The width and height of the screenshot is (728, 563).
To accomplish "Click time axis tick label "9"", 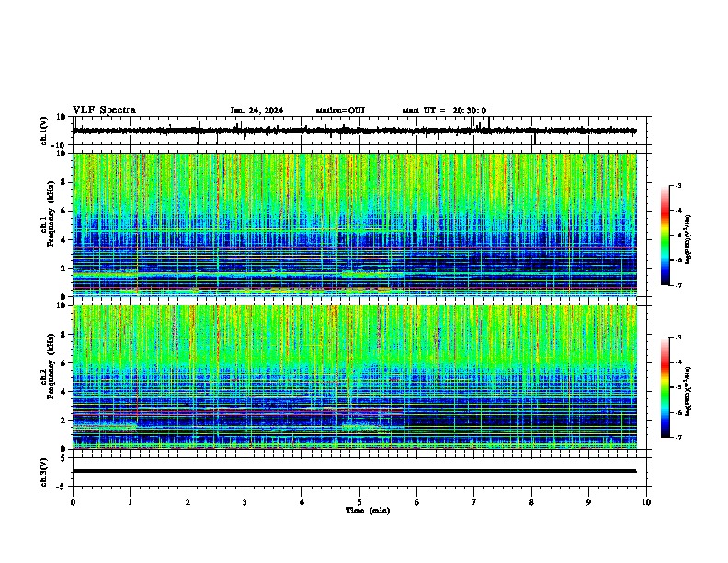I will tap(588, 502).
